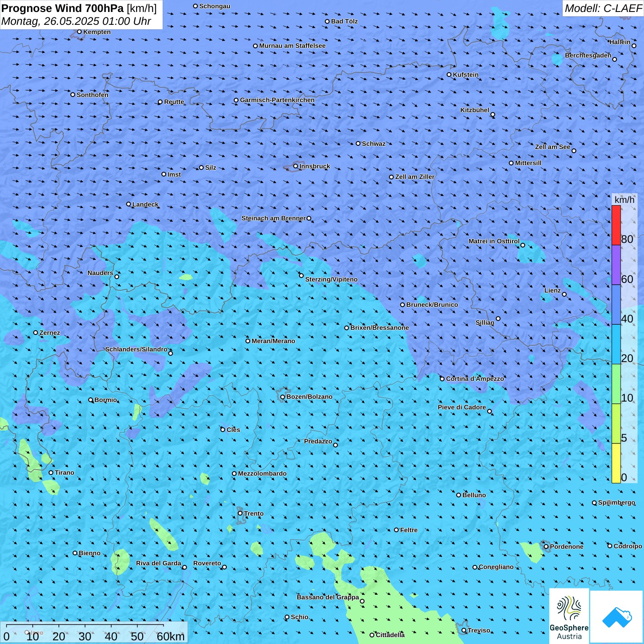Click the Hallein city marker
Viewport: 644px width, 644px height.
[x=634, y=46]
